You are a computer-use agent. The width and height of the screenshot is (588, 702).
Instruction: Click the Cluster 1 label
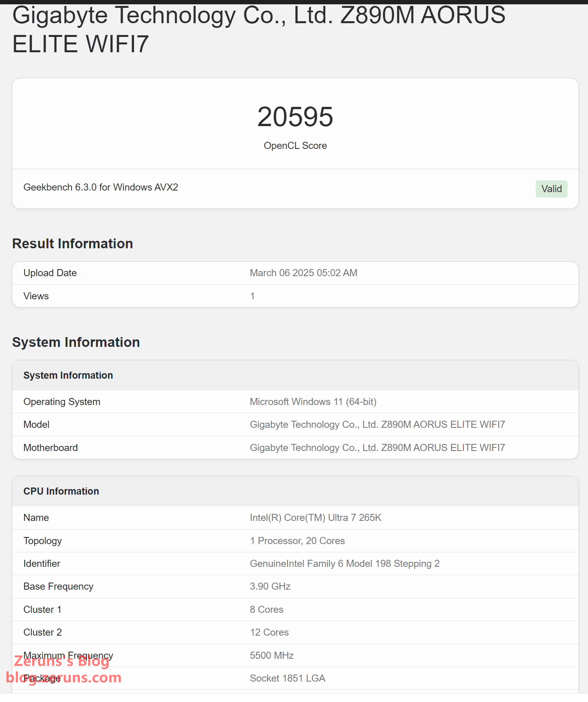[42, 610]
